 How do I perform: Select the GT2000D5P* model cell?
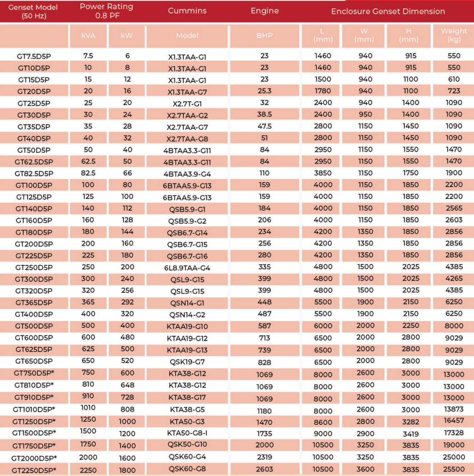[34, 458]
